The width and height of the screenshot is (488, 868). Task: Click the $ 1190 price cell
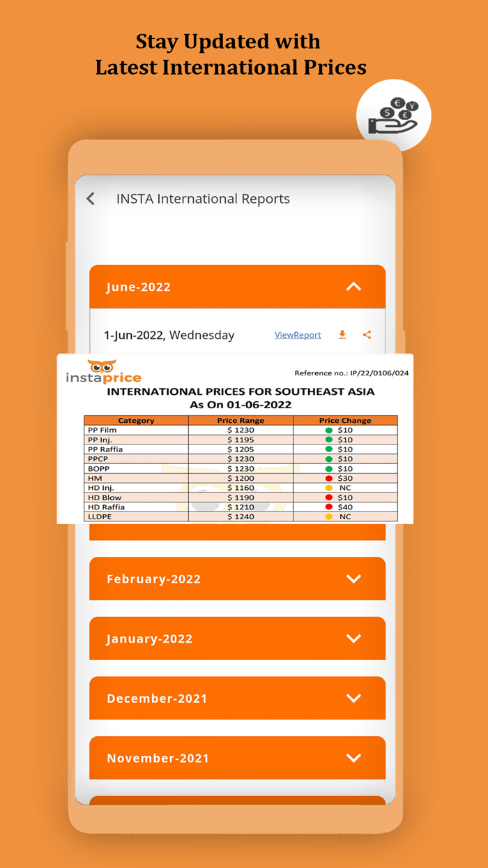point(241,497)
